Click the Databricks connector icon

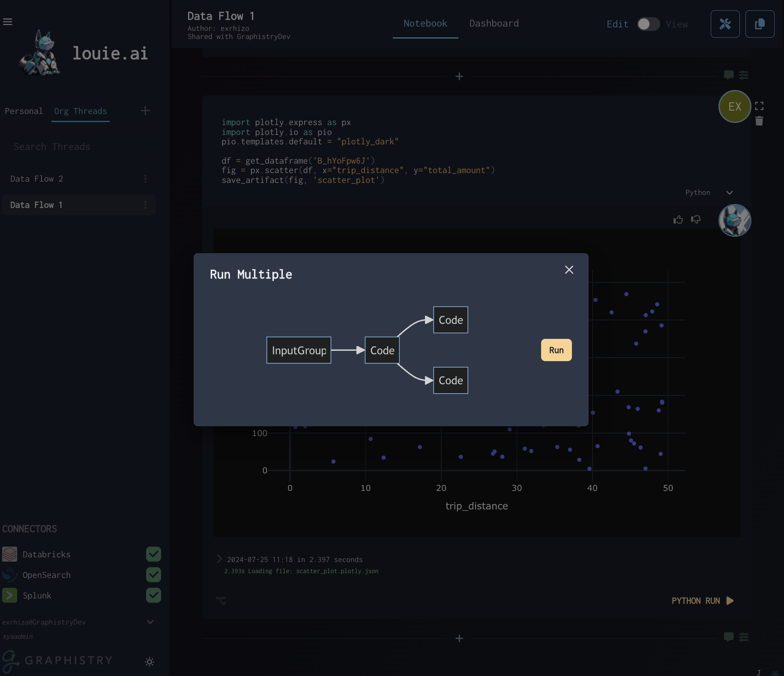9,554
